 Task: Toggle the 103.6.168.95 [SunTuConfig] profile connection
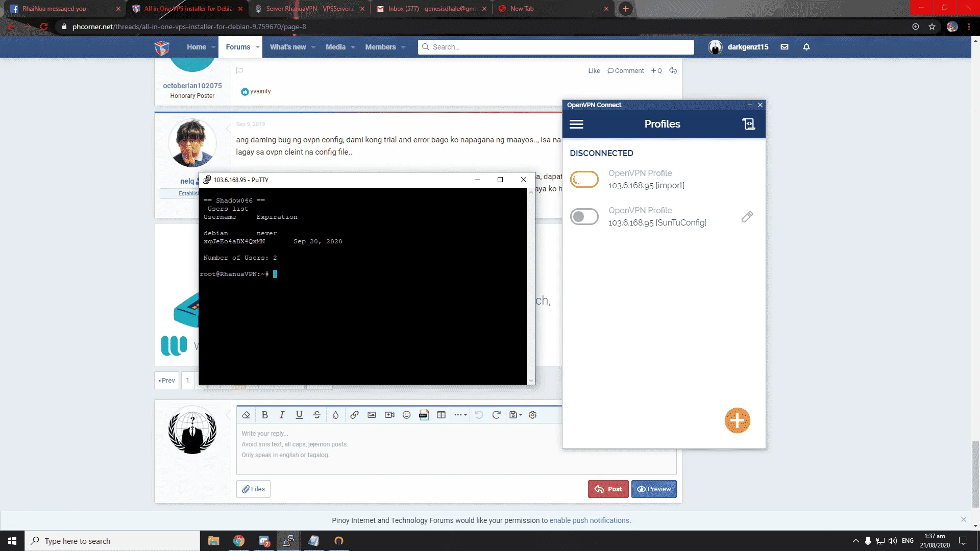(x=584, y=217)
